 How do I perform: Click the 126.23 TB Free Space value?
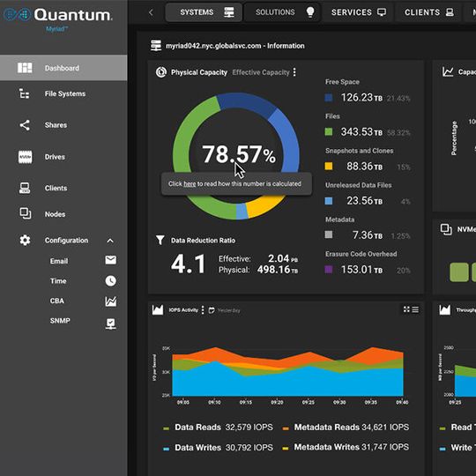pos(361,98)
